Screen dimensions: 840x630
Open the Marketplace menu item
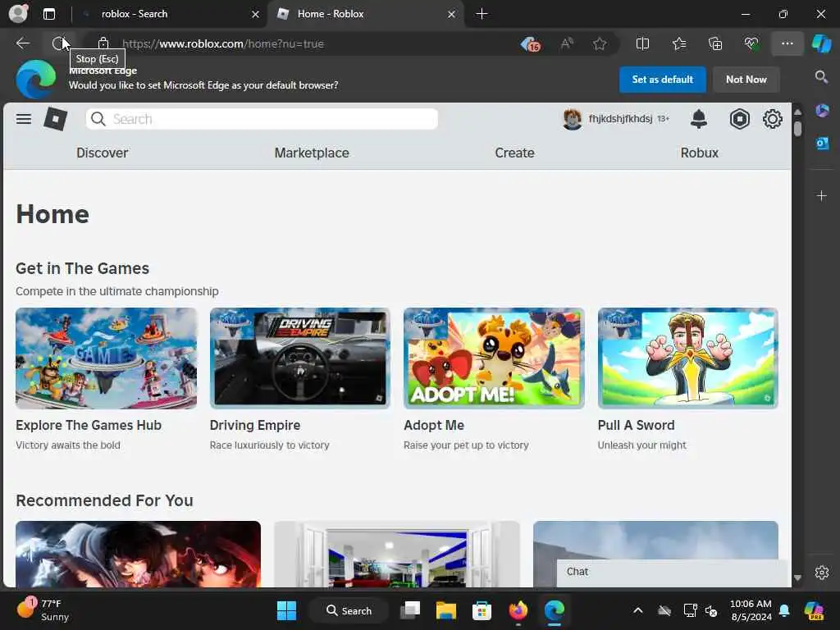click(x=311, y=153)
